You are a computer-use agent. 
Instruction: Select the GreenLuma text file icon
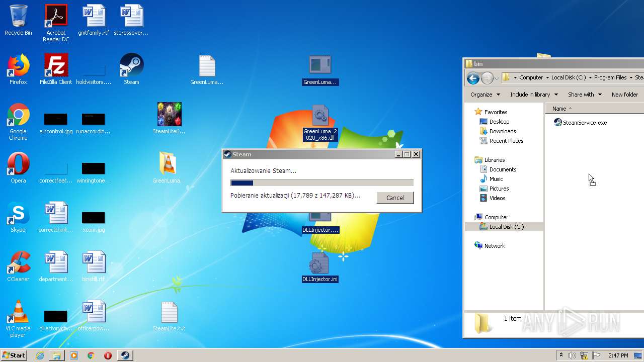207,69
